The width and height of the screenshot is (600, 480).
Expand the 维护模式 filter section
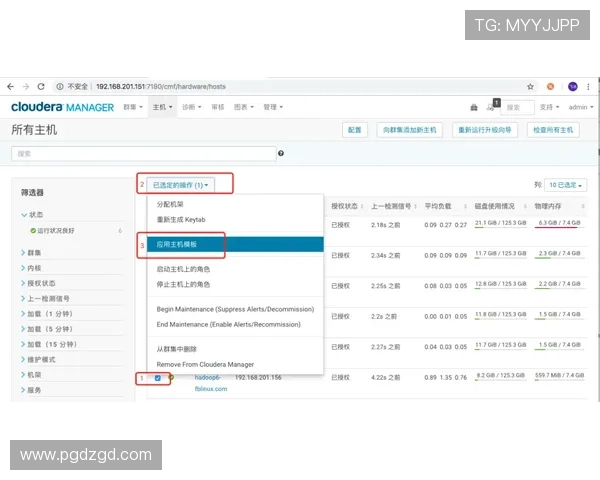[41, 359]
